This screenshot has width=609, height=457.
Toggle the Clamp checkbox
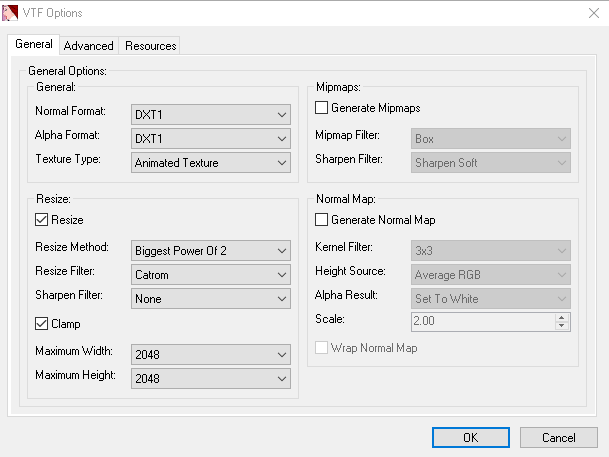(x=42, y=324)
